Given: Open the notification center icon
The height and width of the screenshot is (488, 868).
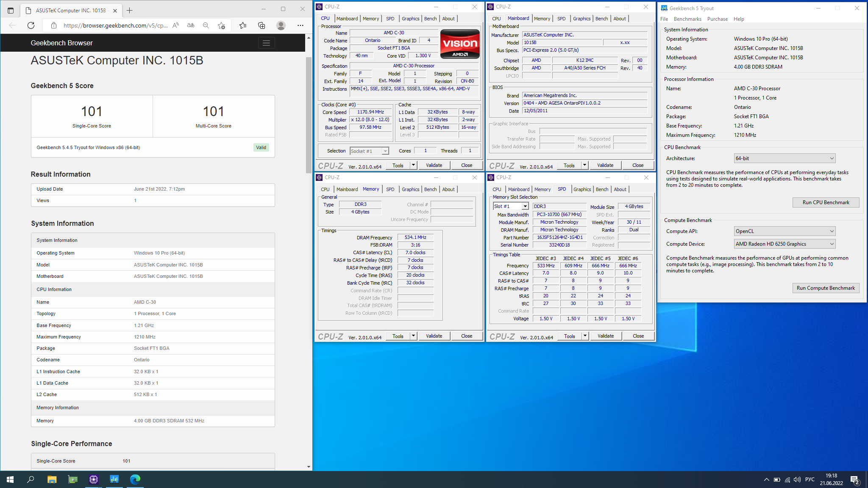Looking at the screenshot, I should coord(855,480).
